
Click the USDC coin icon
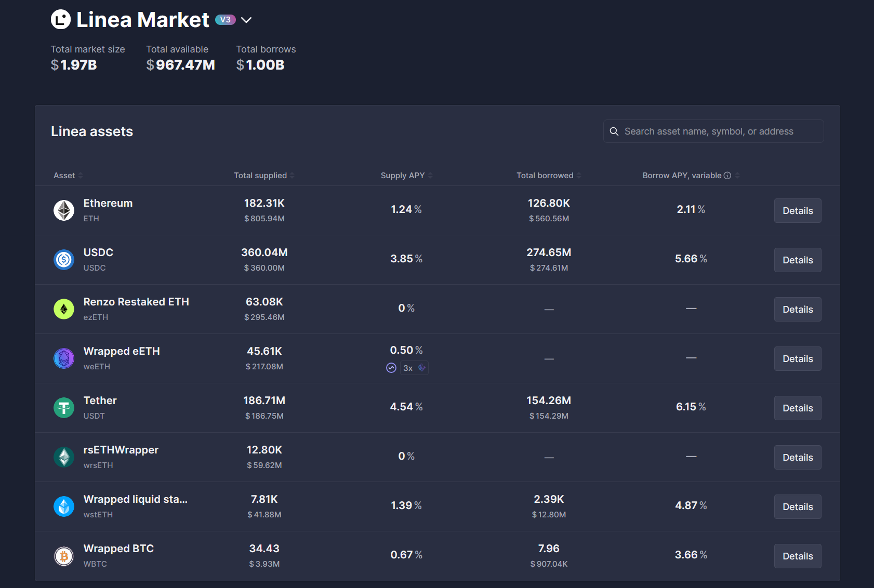(x=64, y=260)
